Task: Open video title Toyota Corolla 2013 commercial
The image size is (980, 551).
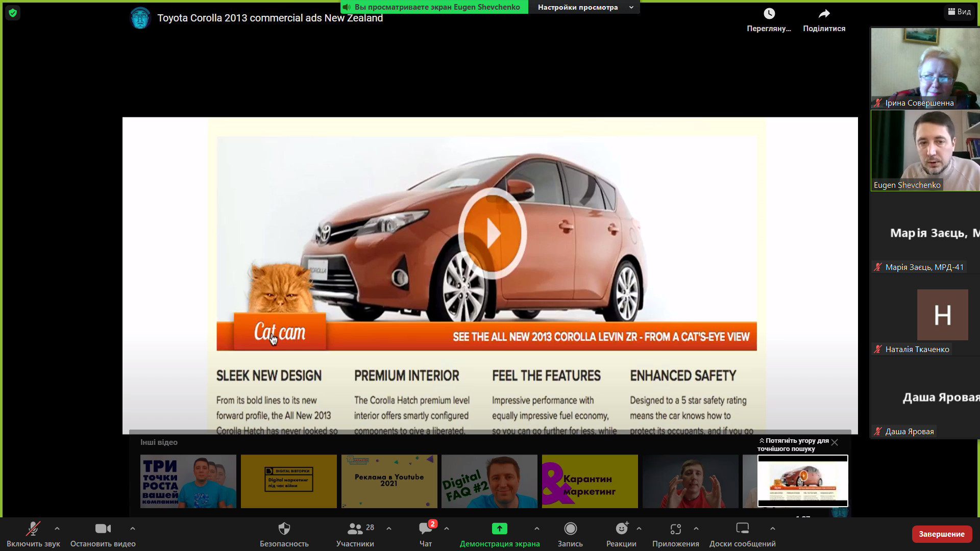Action: coord(270,18)
